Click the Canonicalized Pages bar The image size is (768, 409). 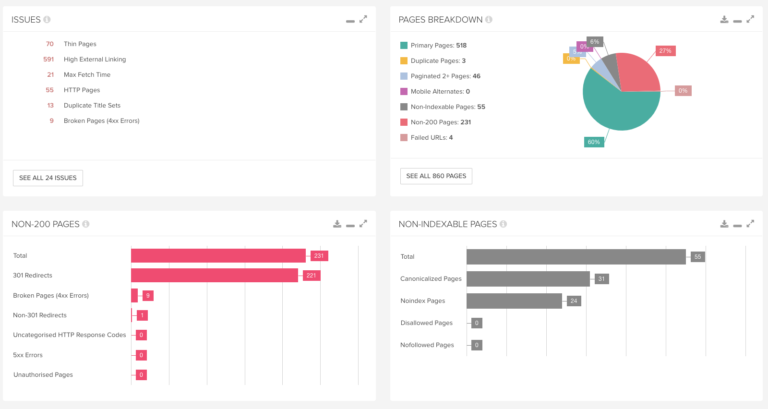(x=528, y=279)
